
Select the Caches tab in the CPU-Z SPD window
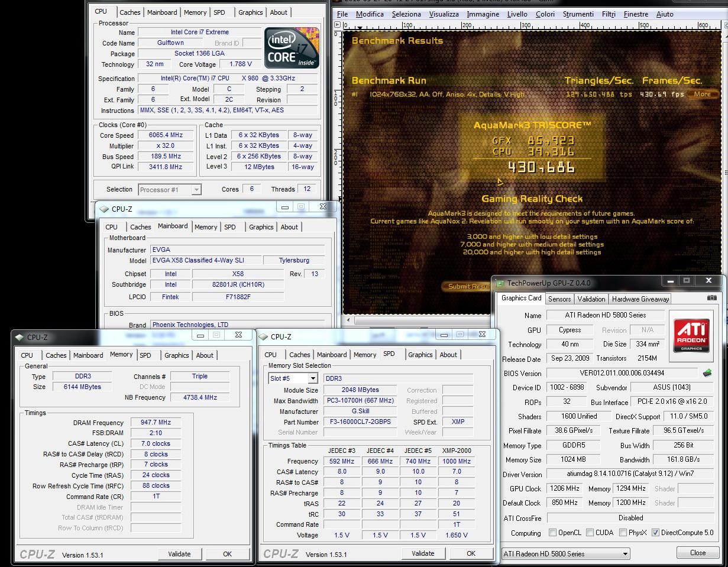[x=300, y=355]
